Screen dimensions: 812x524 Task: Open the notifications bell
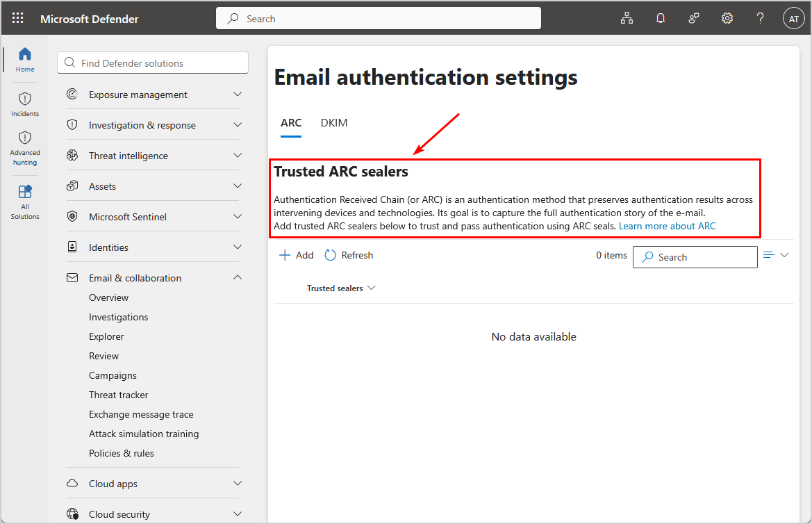coord(661,19)
